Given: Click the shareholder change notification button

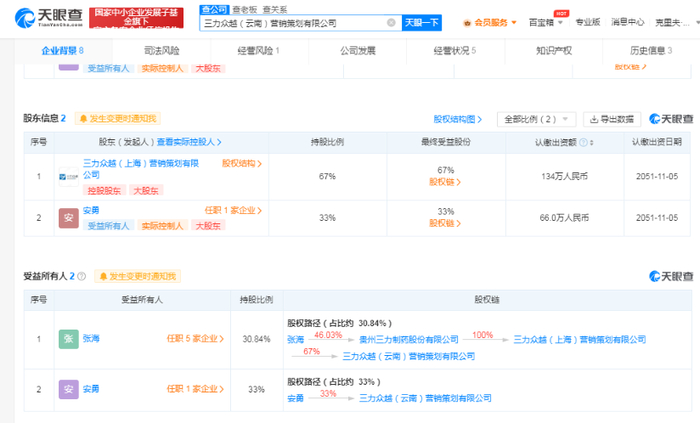Looking at the screenshot, I should click(x=118, y=119).
